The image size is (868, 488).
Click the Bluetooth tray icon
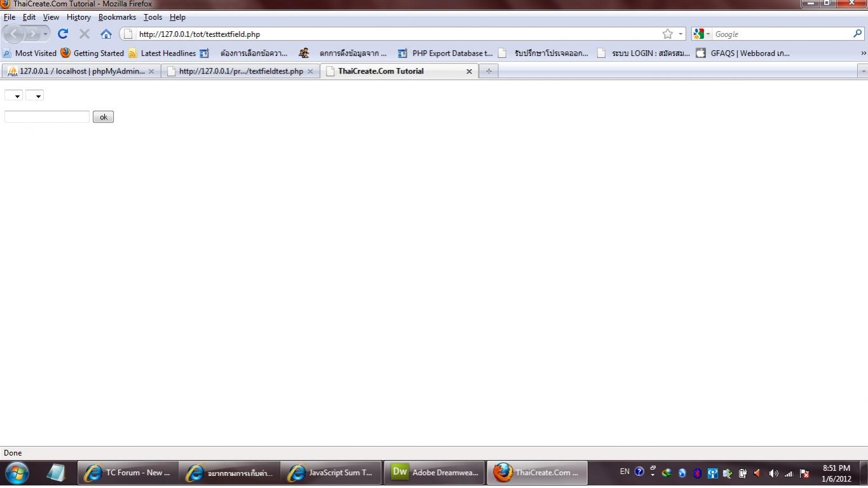(x=697, y=473)
